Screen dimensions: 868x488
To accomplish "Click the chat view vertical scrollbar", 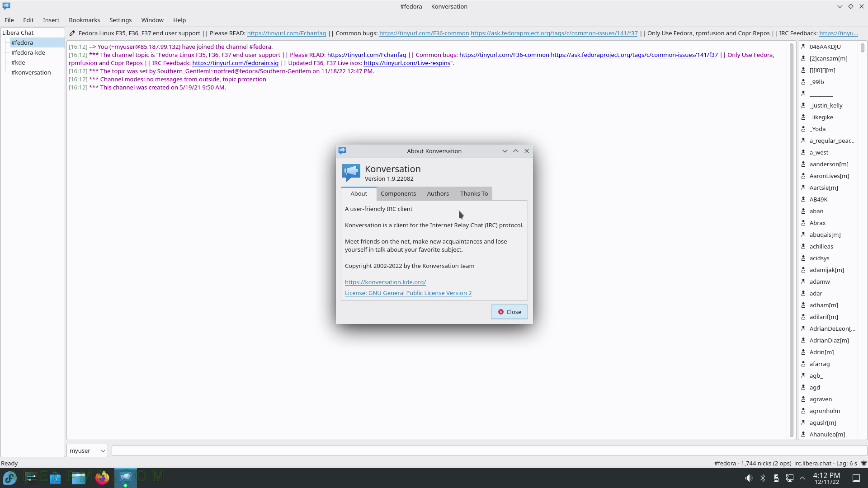I will tap(792, 239).
